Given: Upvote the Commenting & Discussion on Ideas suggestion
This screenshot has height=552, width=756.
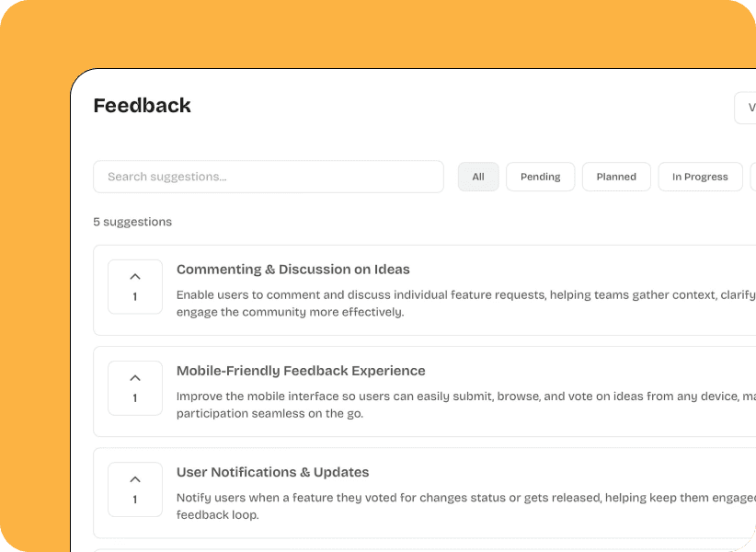Looking at the screenshot, I should [x=135, y=275].
